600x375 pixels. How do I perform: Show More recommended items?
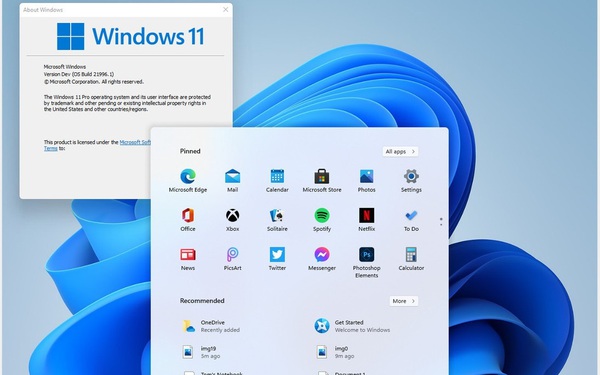click(404, 301)
